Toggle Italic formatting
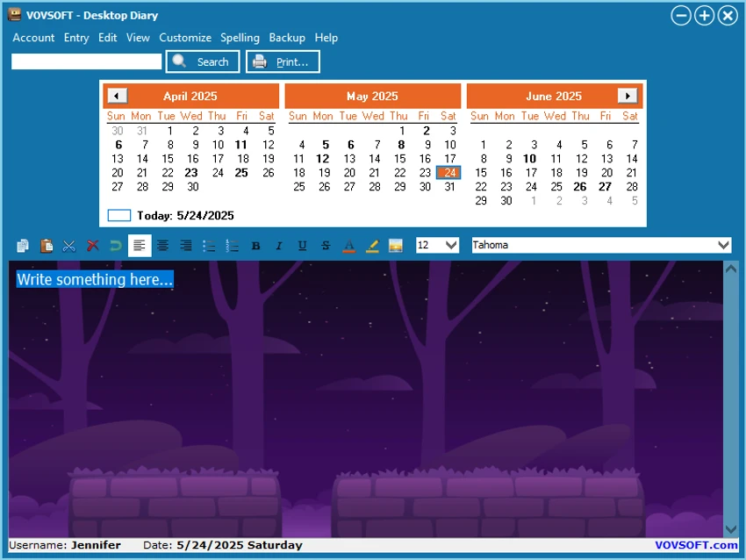The width and height of the screenshot is (746, 560). pyautogui.click(x=279, y=246)
